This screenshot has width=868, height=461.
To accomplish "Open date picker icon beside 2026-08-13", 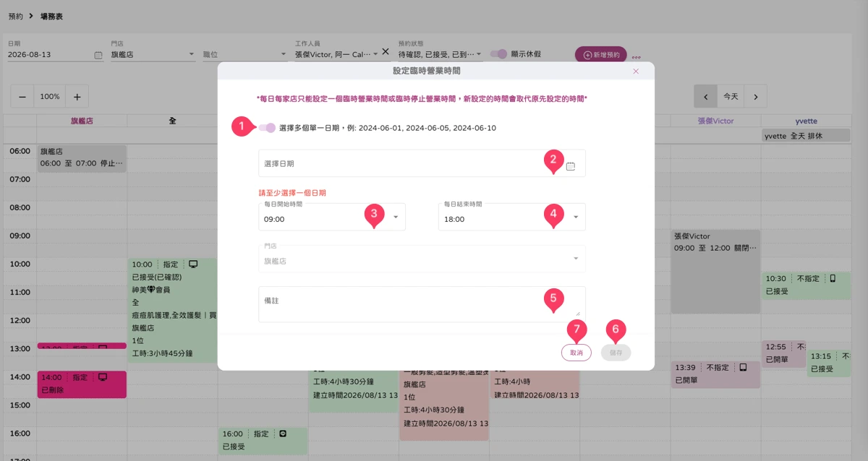I will (98, 54).
